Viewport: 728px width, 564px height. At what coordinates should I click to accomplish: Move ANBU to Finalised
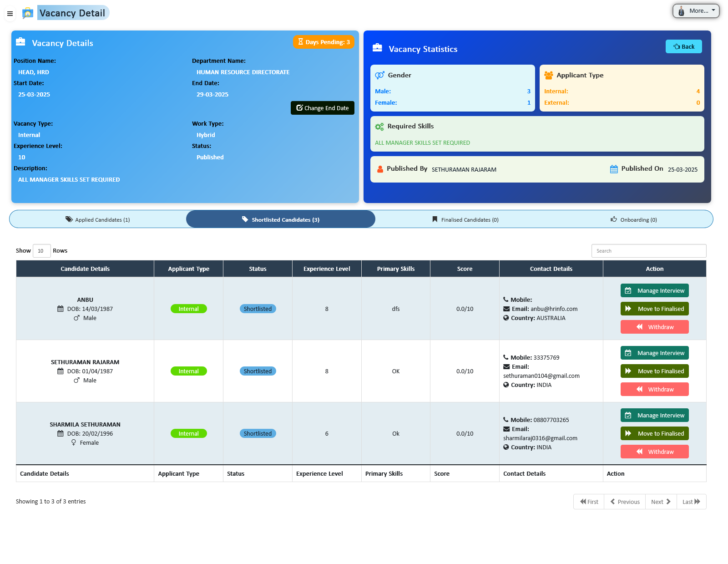click(x=654, y=309)
